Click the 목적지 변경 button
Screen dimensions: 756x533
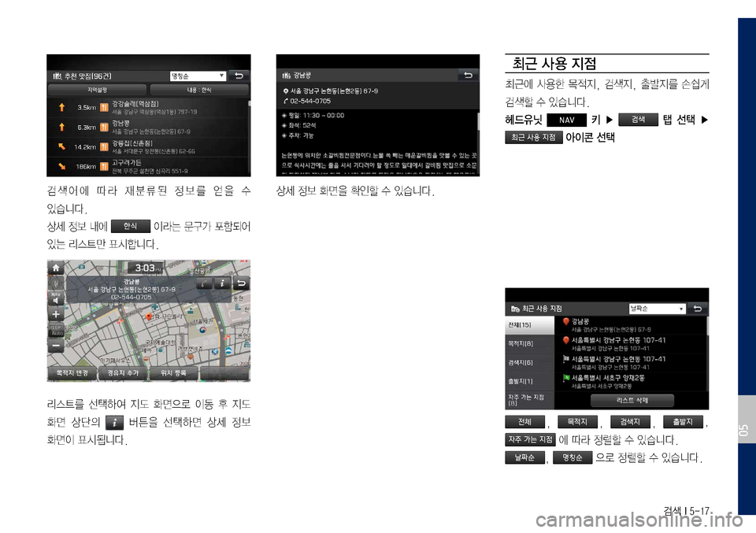[x=72, y=373]
